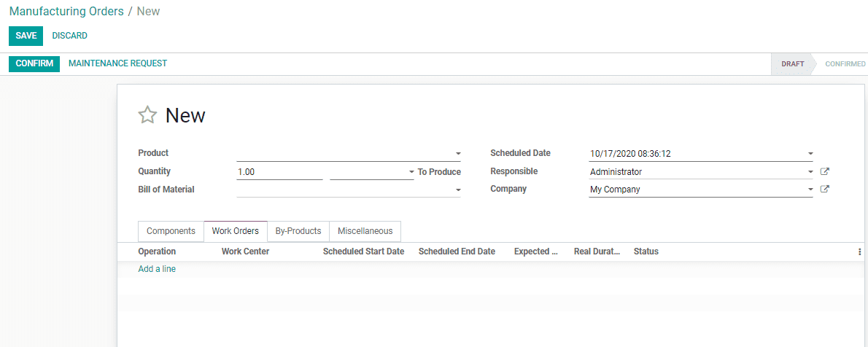Mark the order as favorite with star
868x347 pixels.
tap(148, 115)
